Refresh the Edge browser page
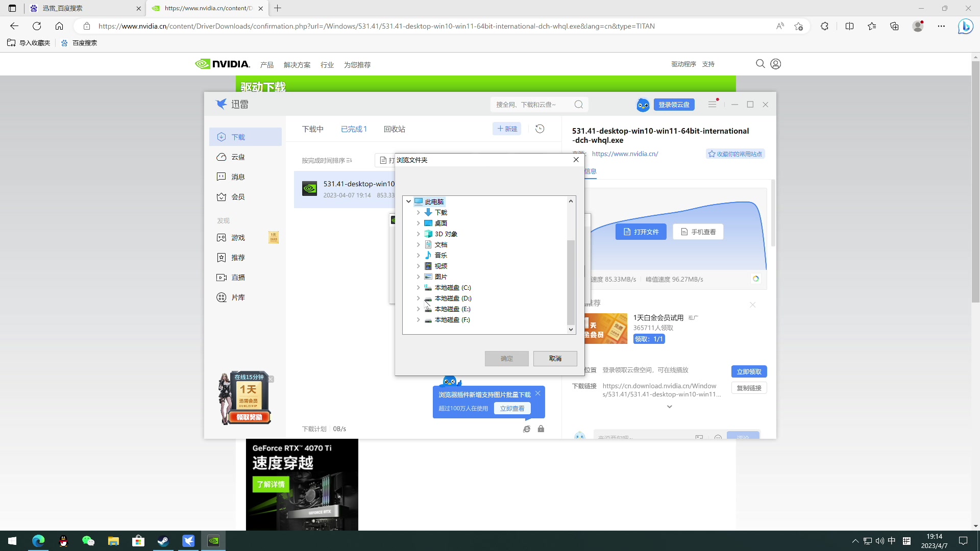Viewport: 980px width, 551px height. pos(37,26)
